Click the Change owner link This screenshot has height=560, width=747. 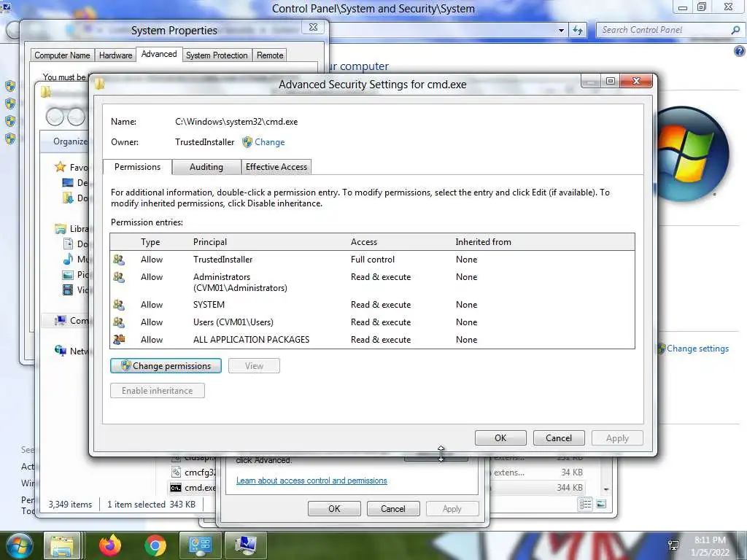point(270,142)
